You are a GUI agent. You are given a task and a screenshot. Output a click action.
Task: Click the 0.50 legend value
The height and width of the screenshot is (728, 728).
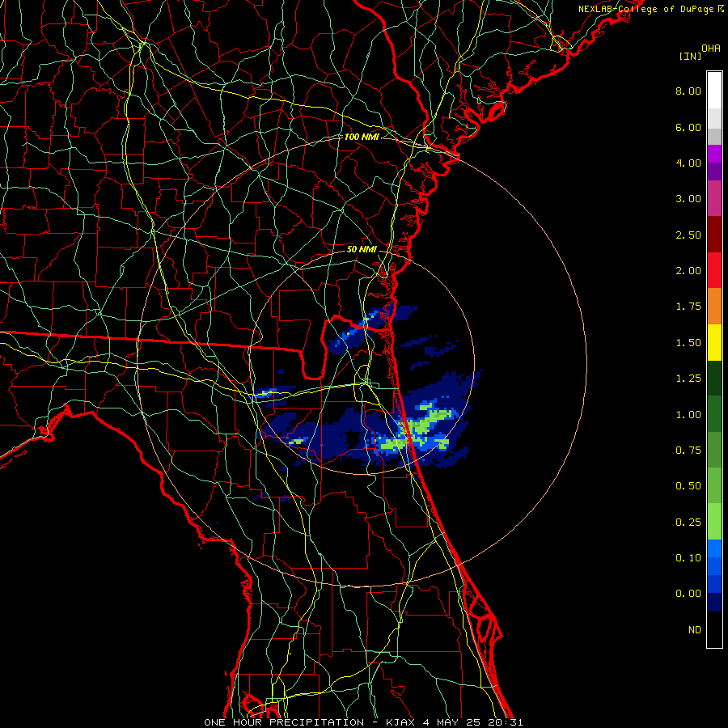pyautogui.click(x=688, y=486)
